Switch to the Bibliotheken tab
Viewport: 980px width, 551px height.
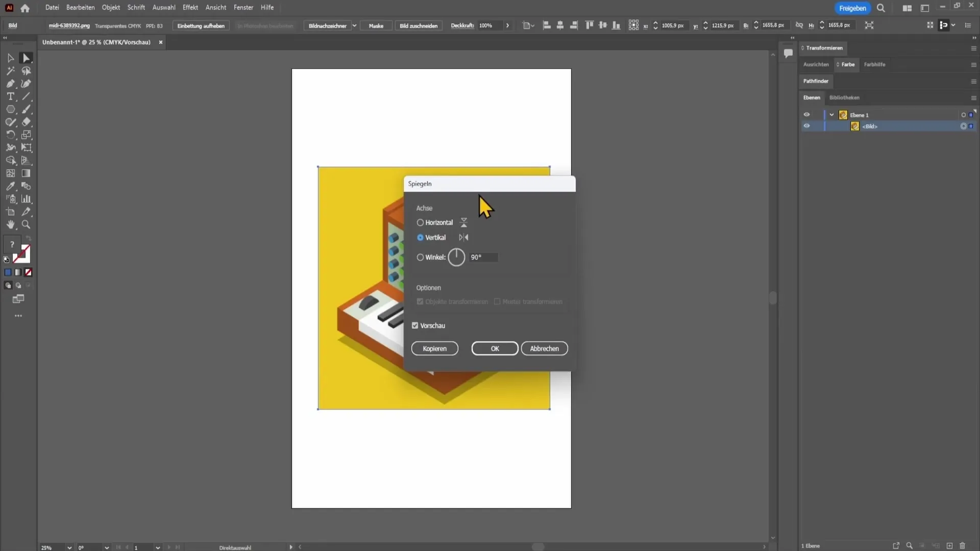(844, 97)
